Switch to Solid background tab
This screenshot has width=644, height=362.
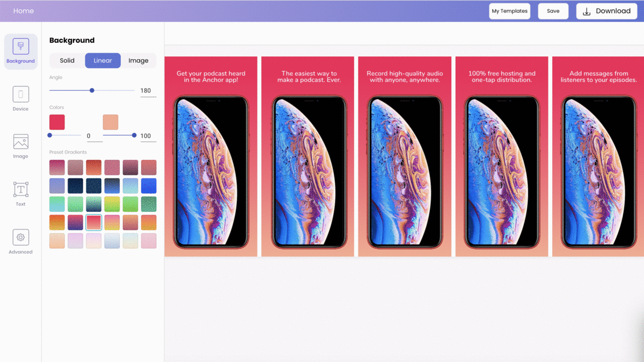coord(67,61)
